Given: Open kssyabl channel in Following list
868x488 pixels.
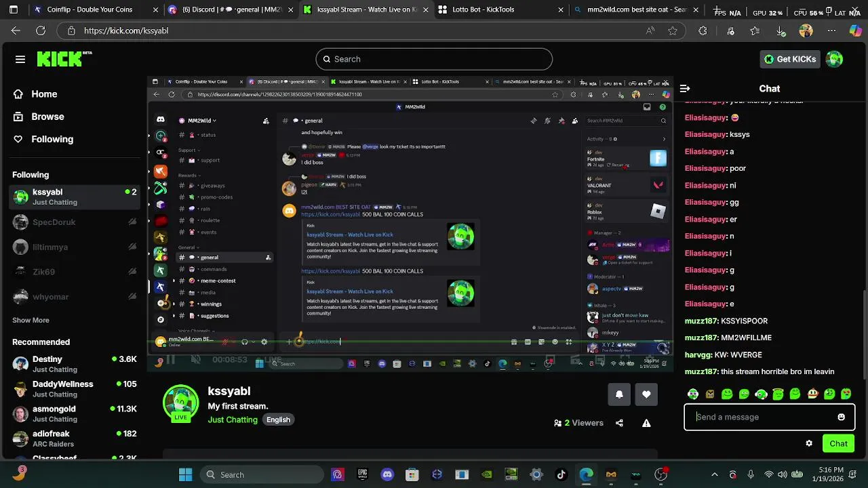Looking at the screenshot, I should click(75, 197).
